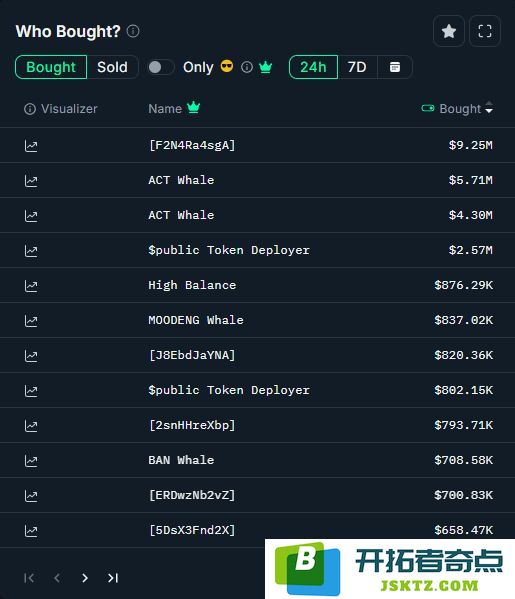The width and height of the screenshot is (515, 599).
Task: Sort table by Bought column arrows
Action: point(489,108)
